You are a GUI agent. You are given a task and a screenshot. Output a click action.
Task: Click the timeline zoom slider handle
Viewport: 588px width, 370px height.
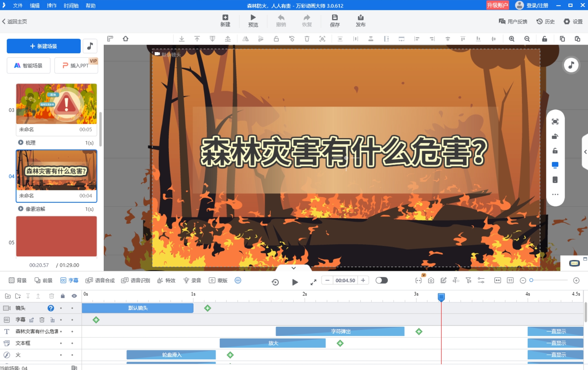(x=531, y=280)
